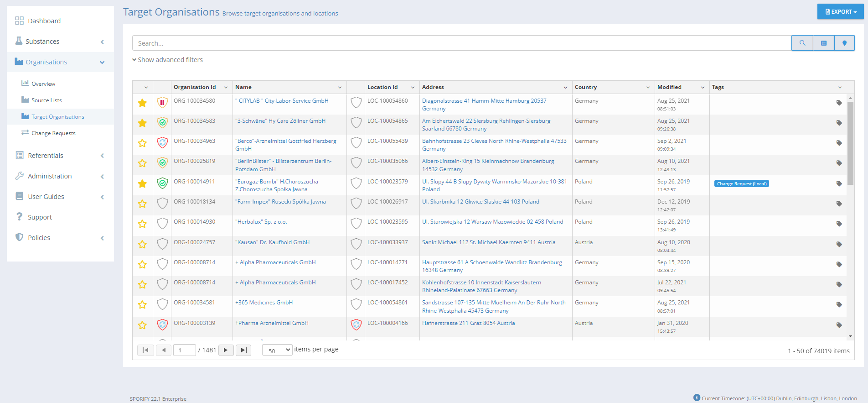The width and height of the screenshot is (868, 403).
Task: Expand Show advanced filters
Action: pos(167,60)
